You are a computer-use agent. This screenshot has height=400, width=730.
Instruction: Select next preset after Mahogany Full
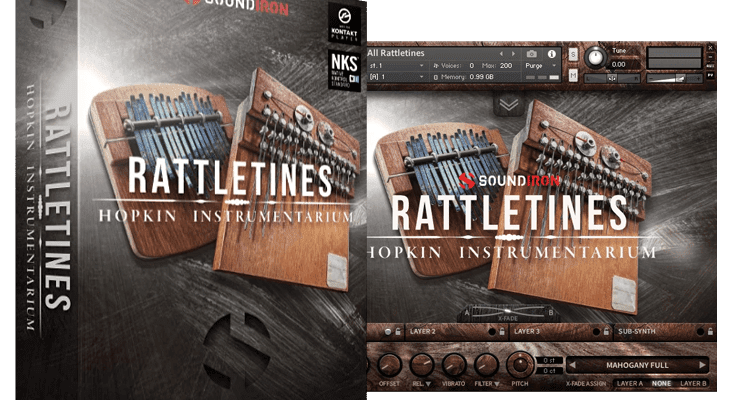tap(703, 365)
